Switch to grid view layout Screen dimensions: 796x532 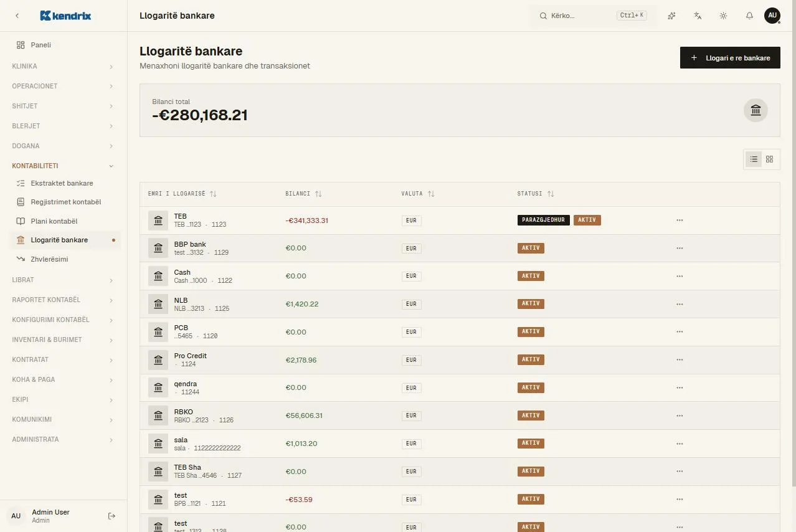[769, 159]
